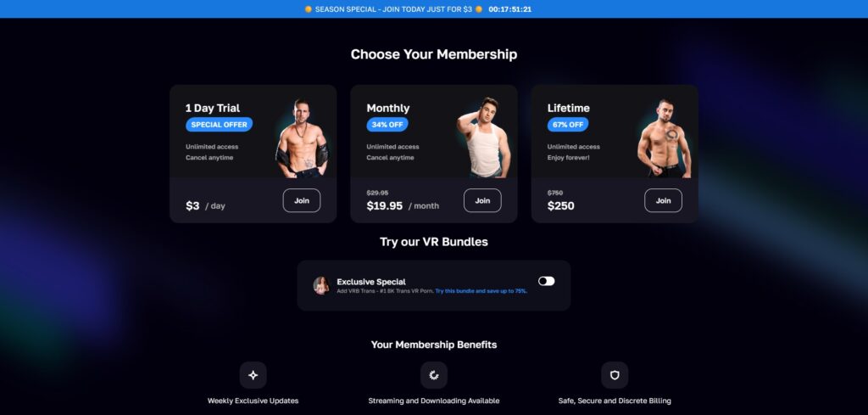Select the Monthly plan model thumbnail
This screenshot has width=868, height=415.
pyautogui.click(x=484, y=137)
